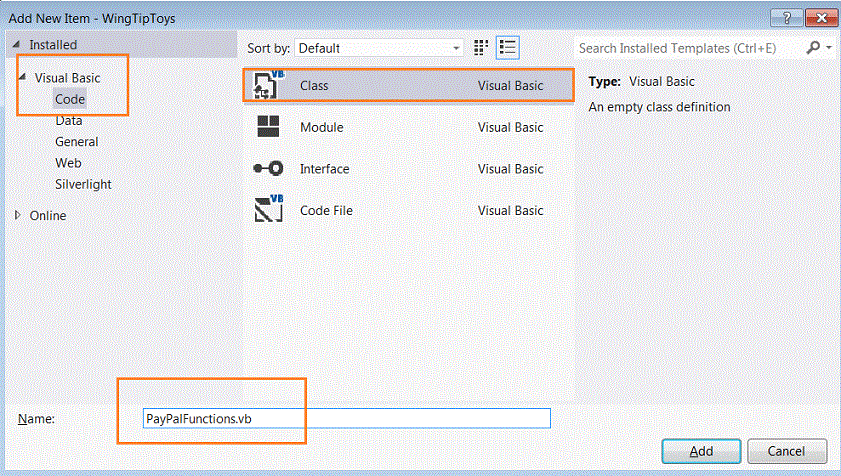The width and height of the screenshot is (841, 476).
Task: Expand the Online templates section
Action: point(19,215)
